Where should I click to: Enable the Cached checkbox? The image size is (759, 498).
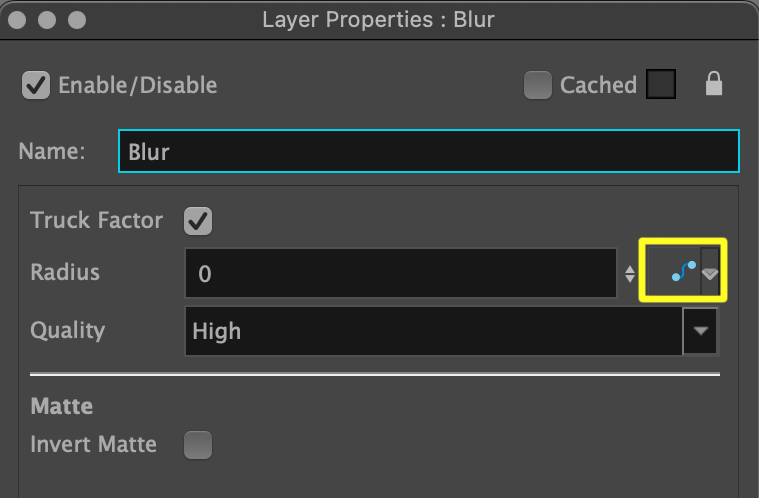coord(538,85)
